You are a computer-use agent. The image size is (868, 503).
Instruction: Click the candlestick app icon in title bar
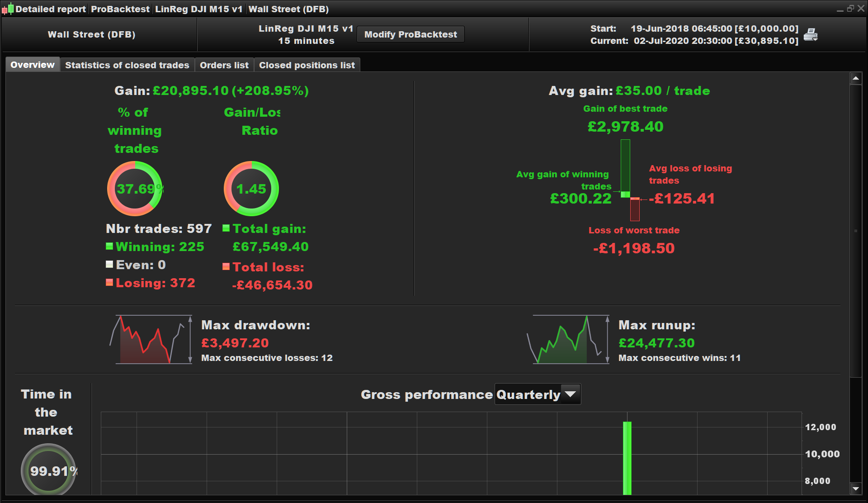pos(7,9)
